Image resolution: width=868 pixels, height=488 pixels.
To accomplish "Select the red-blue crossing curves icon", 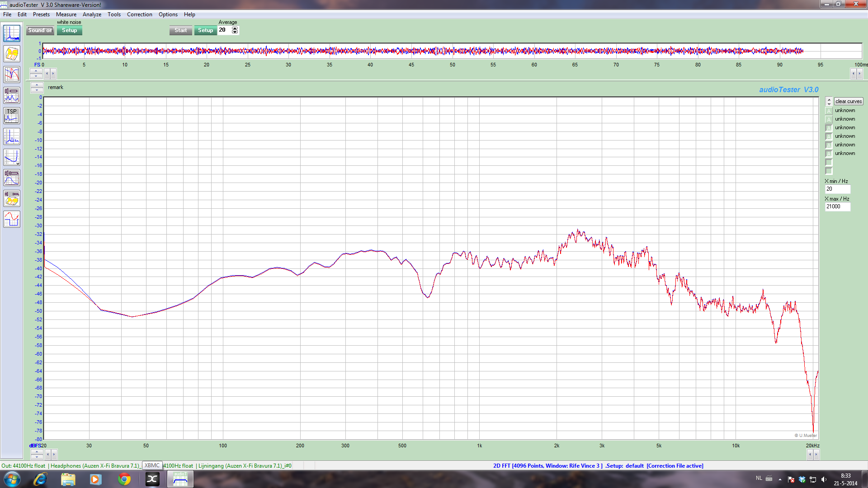I will pos(12,75).
